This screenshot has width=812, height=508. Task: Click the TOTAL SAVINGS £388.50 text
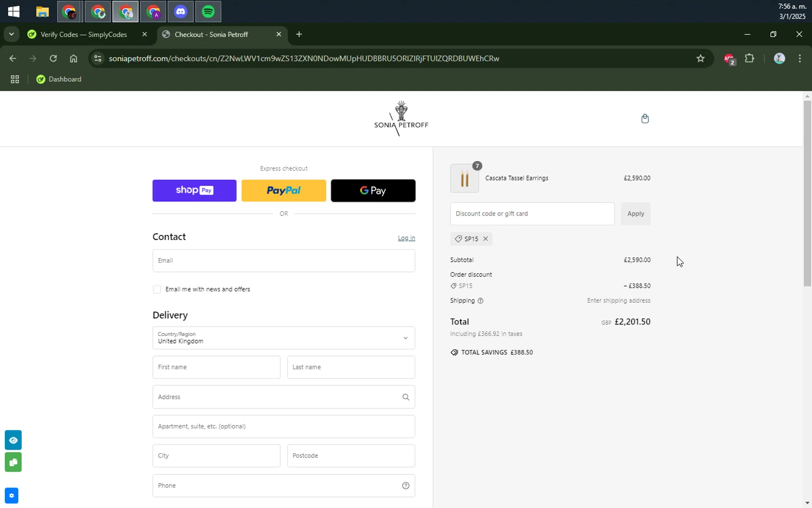point(497,353)
